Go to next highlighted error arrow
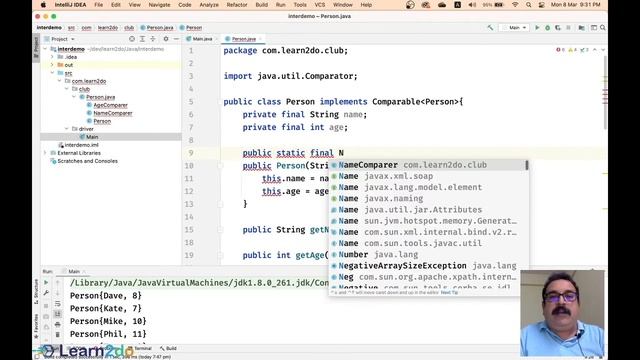The height and width of the screenshot is (360, 640). point(603,50)
